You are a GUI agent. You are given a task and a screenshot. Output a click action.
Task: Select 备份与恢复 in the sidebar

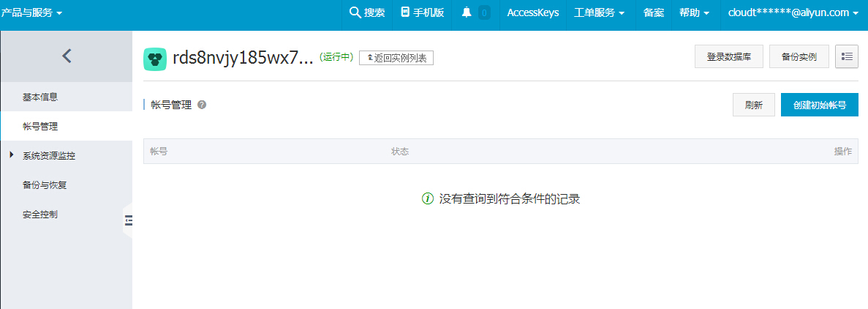coord(45,185)
